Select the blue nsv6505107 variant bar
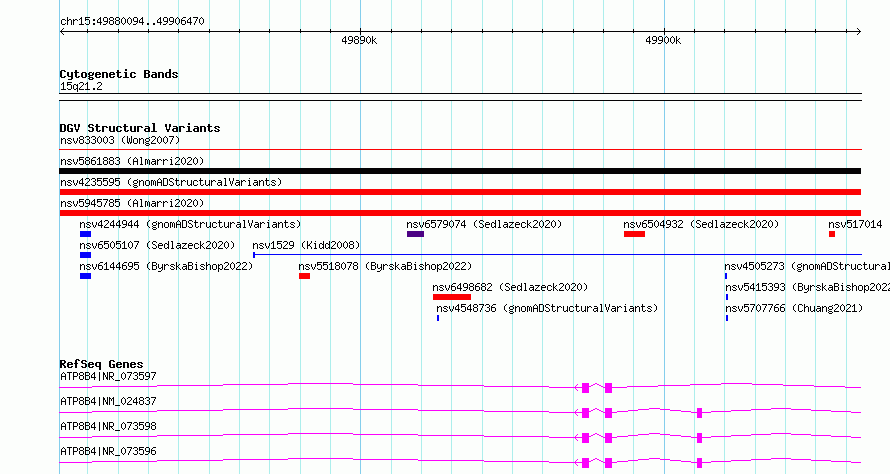Viewport: 890px width, 474px height. click(x=85, y=255)
